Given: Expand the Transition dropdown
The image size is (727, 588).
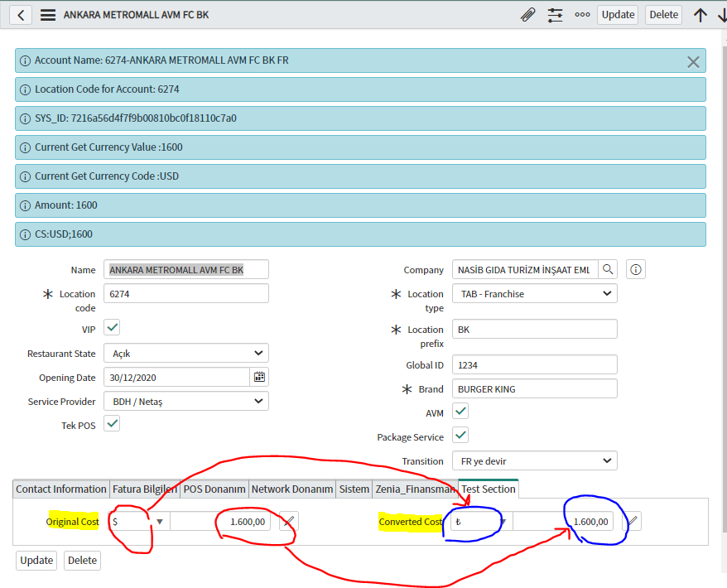Looking at the screenshot, I should (534, 460).
